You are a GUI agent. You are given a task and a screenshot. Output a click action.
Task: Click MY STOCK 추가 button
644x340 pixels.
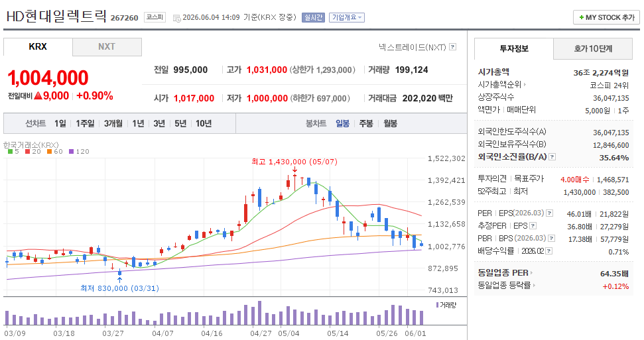(607, 17)
